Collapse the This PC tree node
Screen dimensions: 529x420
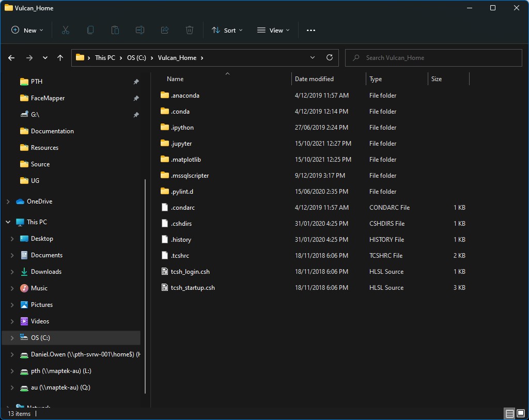8,222
